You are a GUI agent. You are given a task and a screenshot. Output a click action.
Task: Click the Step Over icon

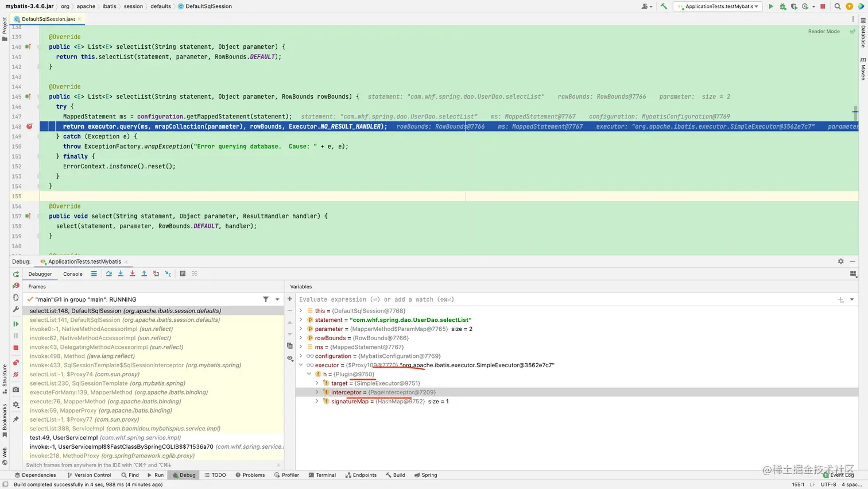108,274
